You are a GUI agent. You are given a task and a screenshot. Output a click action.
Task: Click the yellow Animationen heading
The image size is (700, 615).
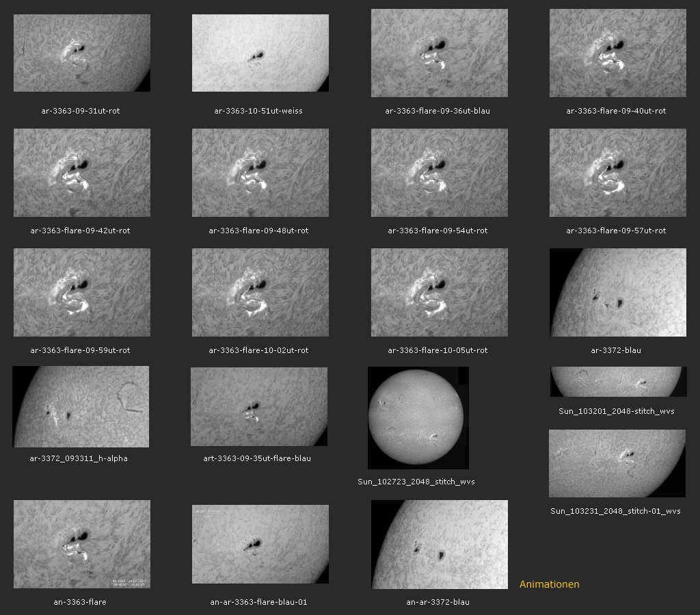[x=549, y=584]
